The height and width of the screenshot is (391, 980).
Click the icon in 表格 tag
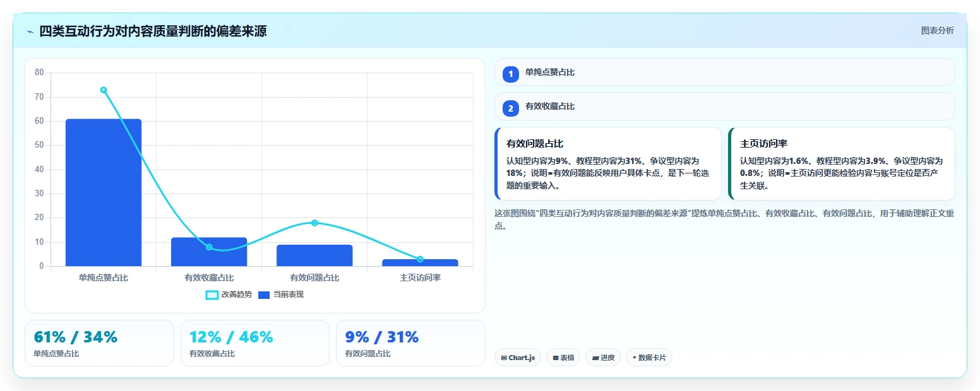[556, 358]
